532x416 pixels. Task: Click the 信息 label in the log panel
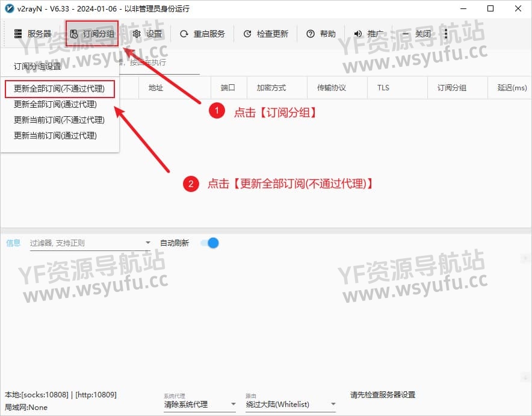click(13, 243)
